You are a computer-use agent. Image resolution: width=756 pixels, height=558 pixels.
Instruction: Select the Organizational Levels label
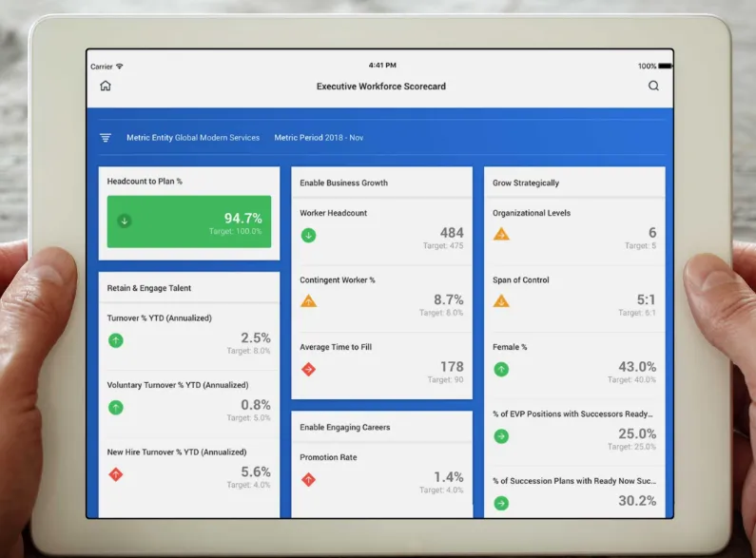point(532,213)
